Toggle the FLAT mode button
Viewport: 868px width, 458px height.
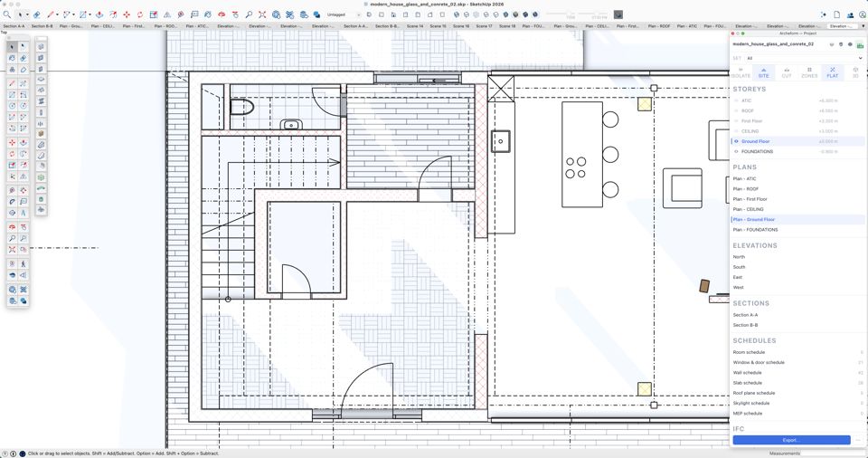tap(833, 72)
